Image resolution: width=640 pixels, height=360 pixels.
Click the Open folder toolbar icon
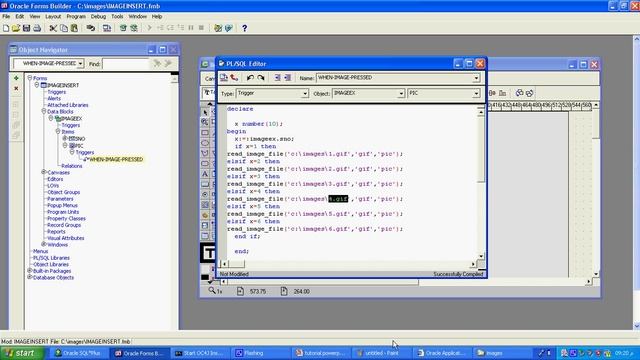point(16,28)
